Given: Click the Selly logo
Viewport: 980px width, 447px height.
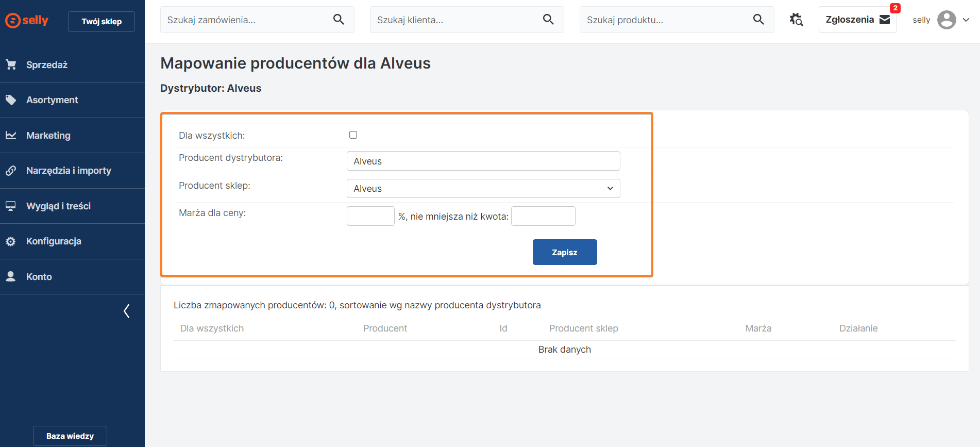Looking at the screenshot, I should (27, 21).
